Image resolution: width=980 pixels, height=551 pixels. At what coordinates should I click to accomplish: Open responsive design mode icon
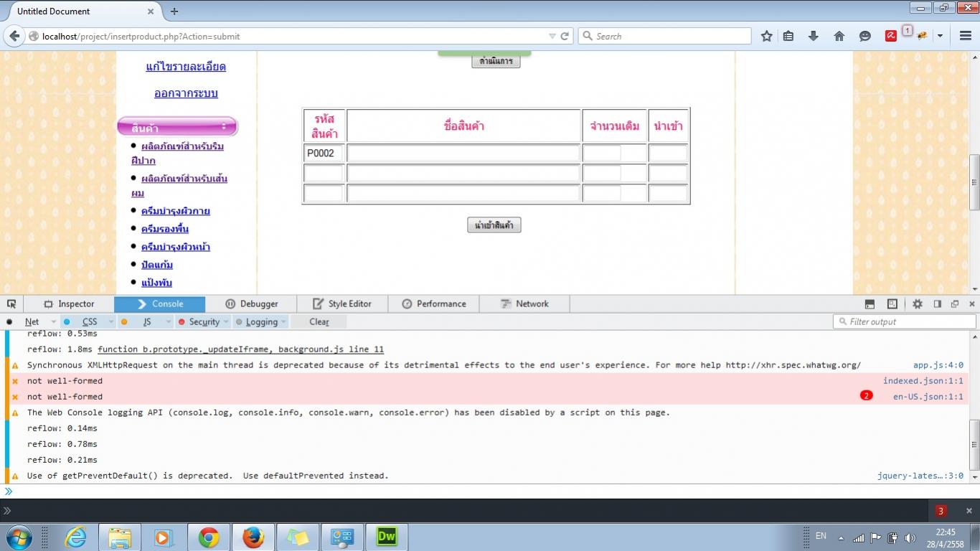[x=892, y=304]
